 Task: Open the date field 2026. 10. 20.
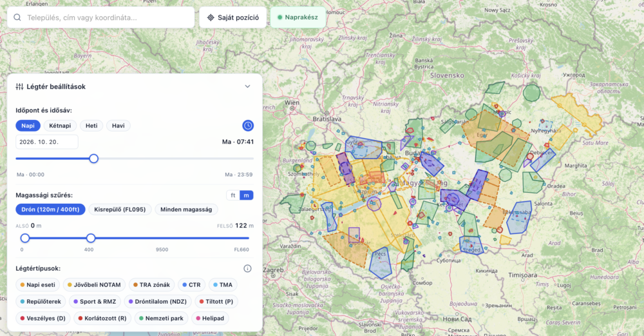click(47, 141)
